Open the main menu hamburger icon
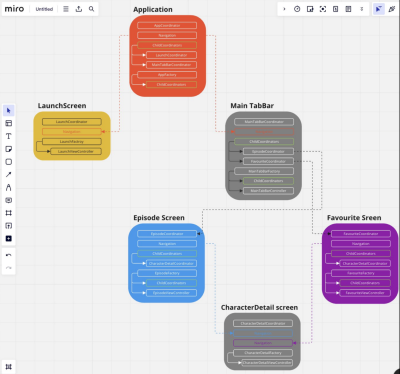 click(66, 9)
